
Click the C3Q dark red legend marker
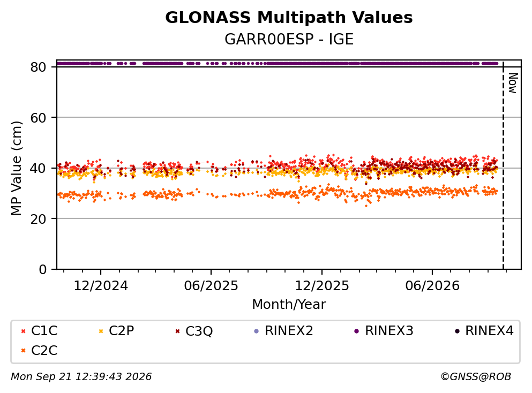point(177,331)
